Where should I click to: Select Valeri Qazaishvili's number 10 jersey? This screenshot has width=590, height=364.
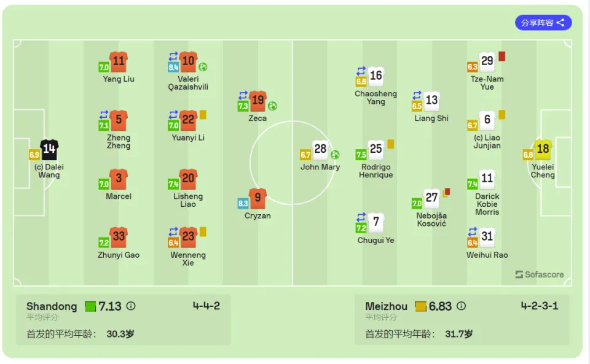pyautogui.click(x=188, y=62)
